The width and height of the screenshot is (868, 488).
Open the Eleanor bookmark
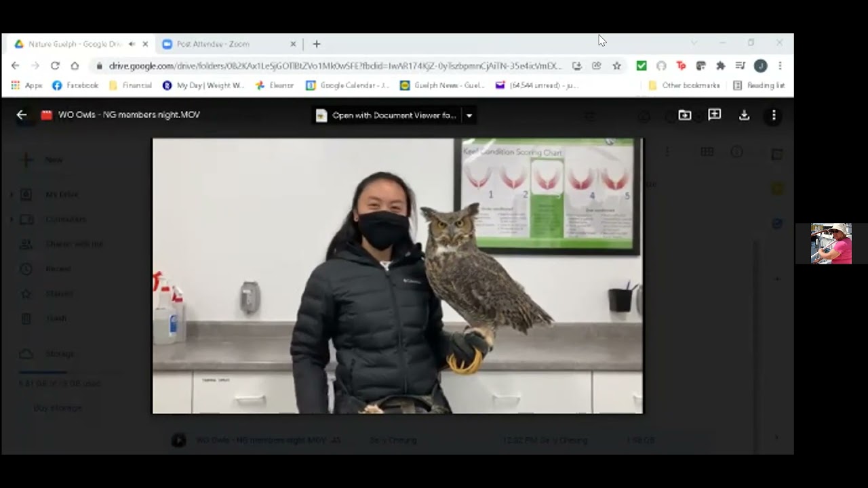coord(275,85)
